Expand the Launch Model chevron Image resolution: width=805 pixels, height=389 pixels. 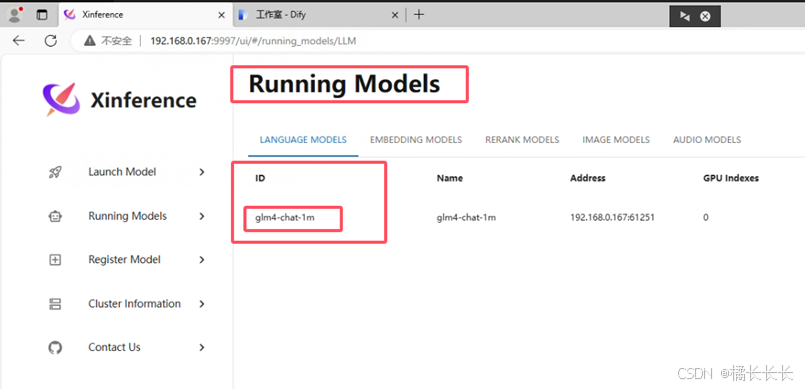click(202, 172)
